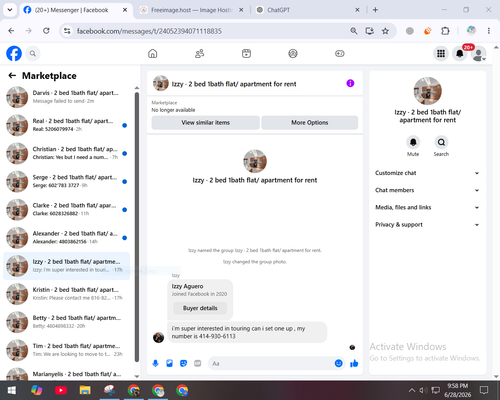Open the Tim conversation
This screenshot has height=400, width=500.
66,350
